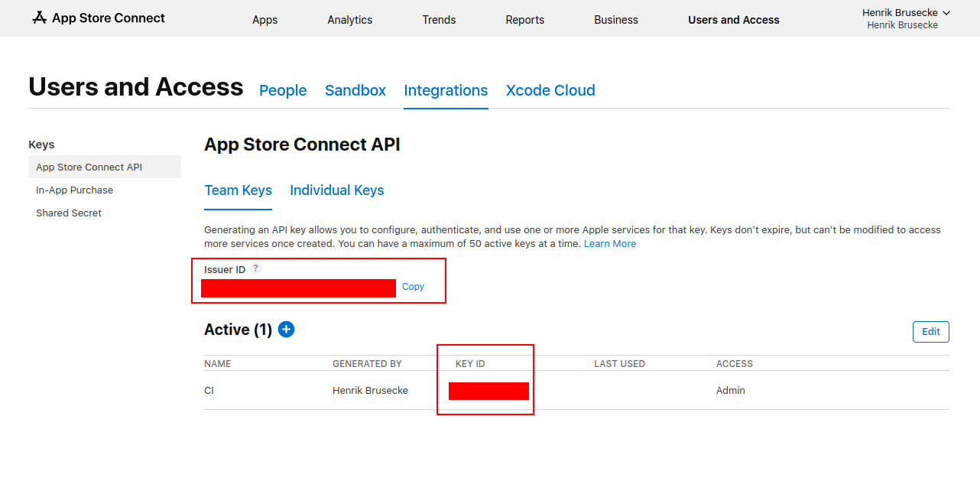Click the question mark help icon beside Issuer ID
The height and width of the screenshot is (481, 980).
pos(256,268)
